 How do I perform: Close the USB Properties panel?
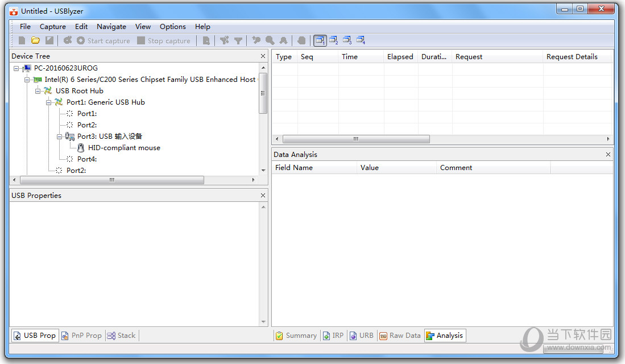coord(263,195)
